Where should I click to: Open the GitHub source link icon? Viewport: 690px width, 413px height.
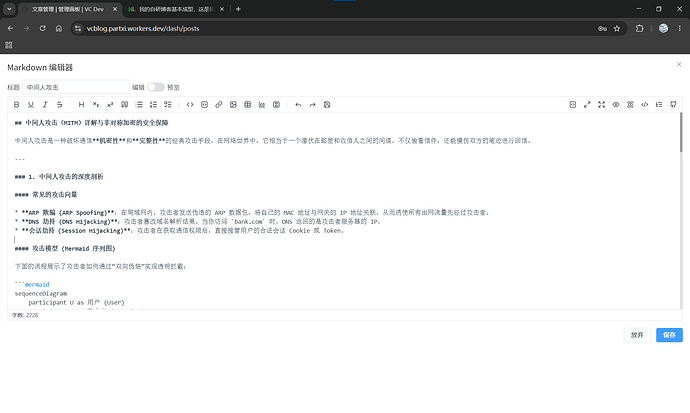[673, 105]
